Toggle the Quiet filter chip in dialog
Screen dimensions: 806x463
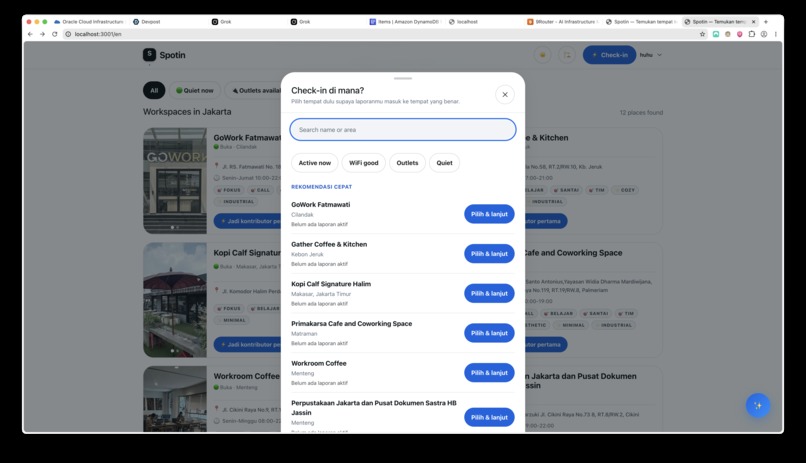click(x=444, y=163)
